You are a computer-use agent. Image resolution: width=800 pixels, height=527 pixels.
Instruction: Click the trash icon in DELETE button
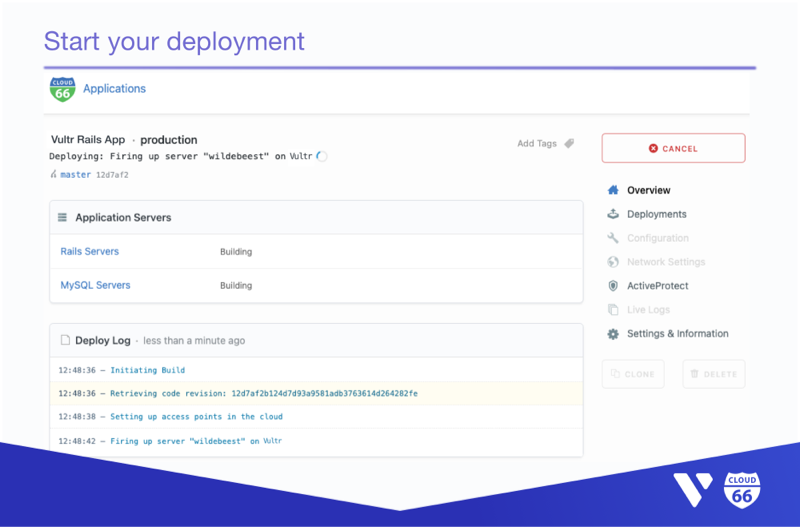click(x=694, y=373)
